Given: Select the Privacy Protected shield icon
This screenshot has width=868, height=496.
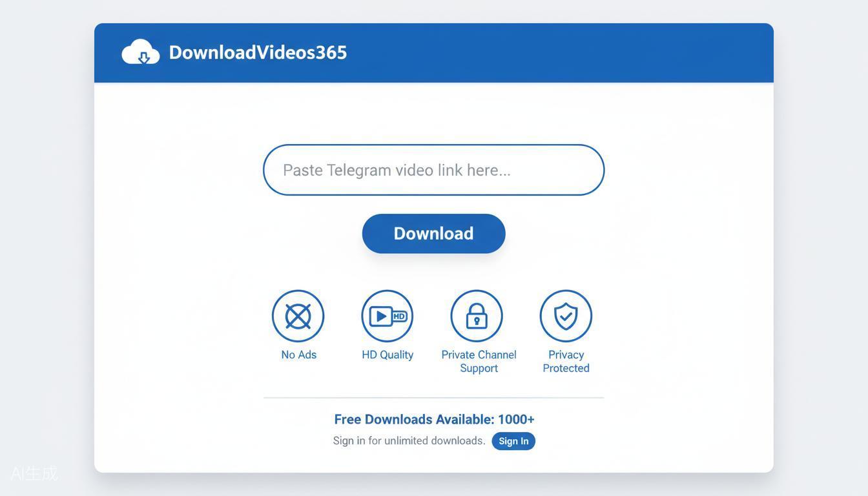Looking at the screenshot, I should click(x=566, y=316).
